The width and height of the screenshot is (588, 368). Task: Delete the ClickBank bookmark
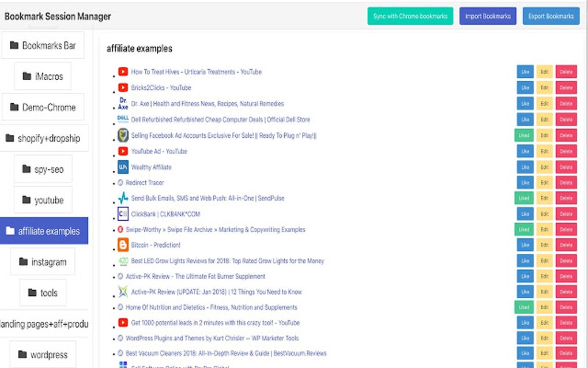(x=566, y=214)
